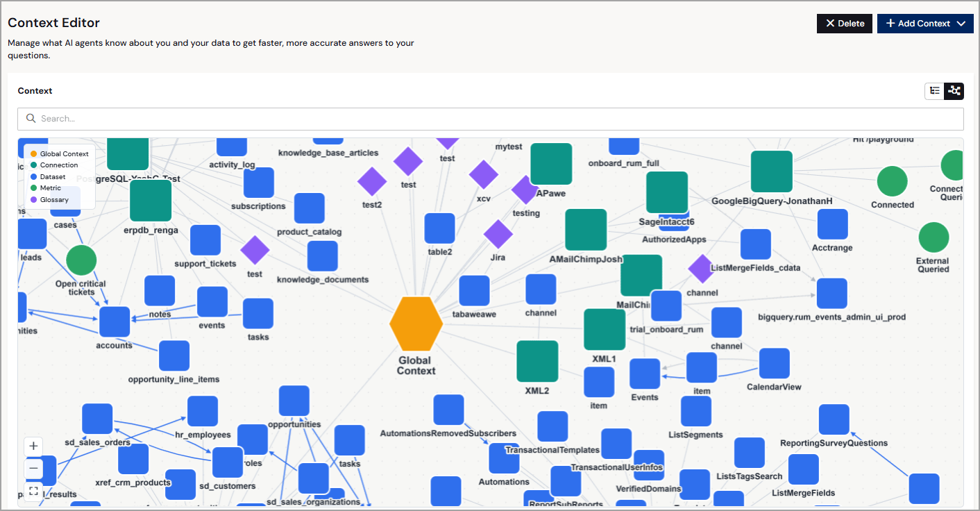The width and height of the screenshot is (980, 511).
Task: Select the GoogleBigQuery-JonathanH connection node
Action: tap(772, 171)
